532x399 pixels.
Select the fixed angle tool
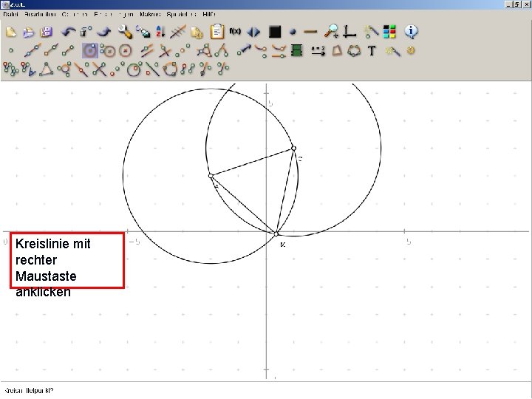coord(221,50)
